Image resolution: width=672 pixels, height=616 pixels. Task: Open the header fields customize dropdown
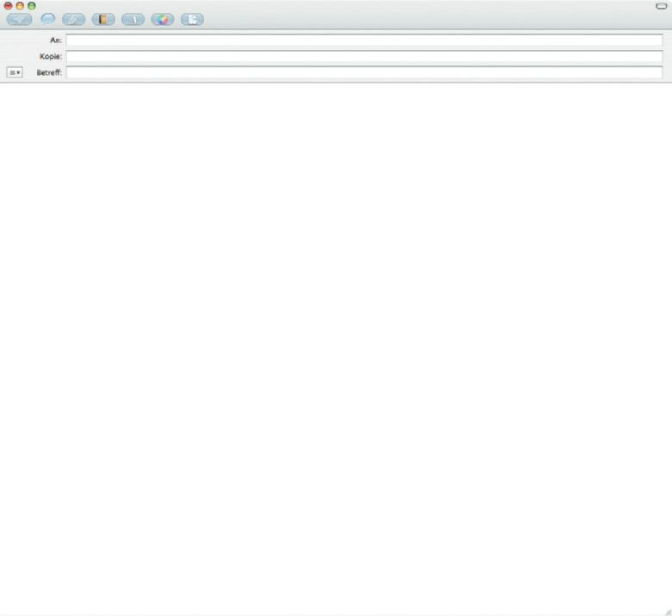15,72
